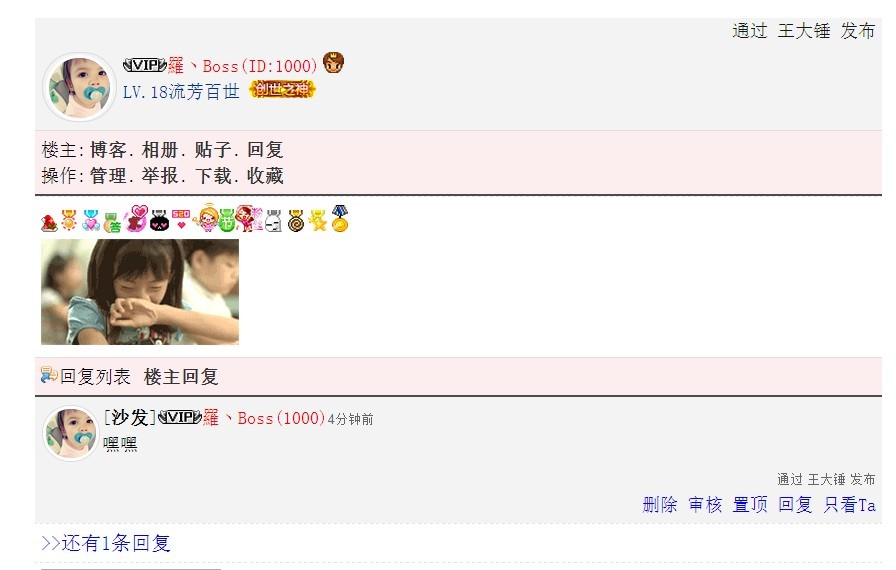Click the 创世之神 golden title badge
Viewport: 896px width, 570px height.
(282, 90)
